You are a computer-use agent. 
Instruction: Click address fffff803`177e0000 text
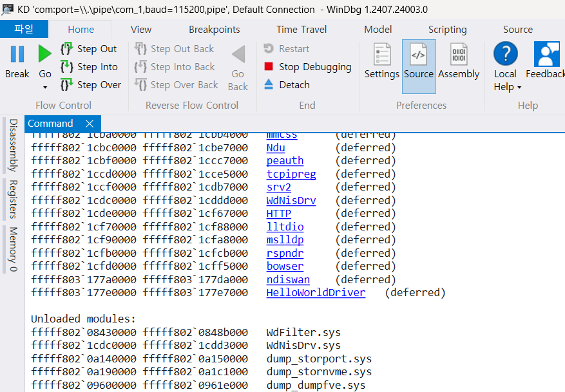[x=84, y=292]
